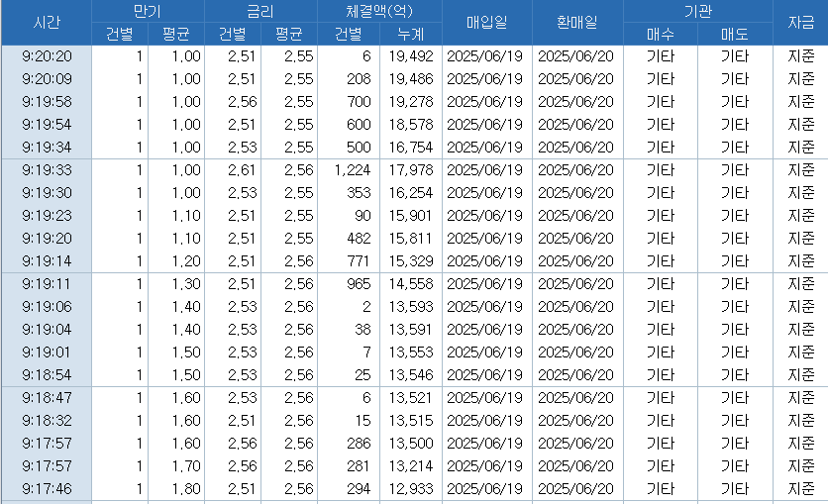The height and width of the screenshot is (504, 828).
Task: Click the 기관 group header
Action: (x=698, y=11)
